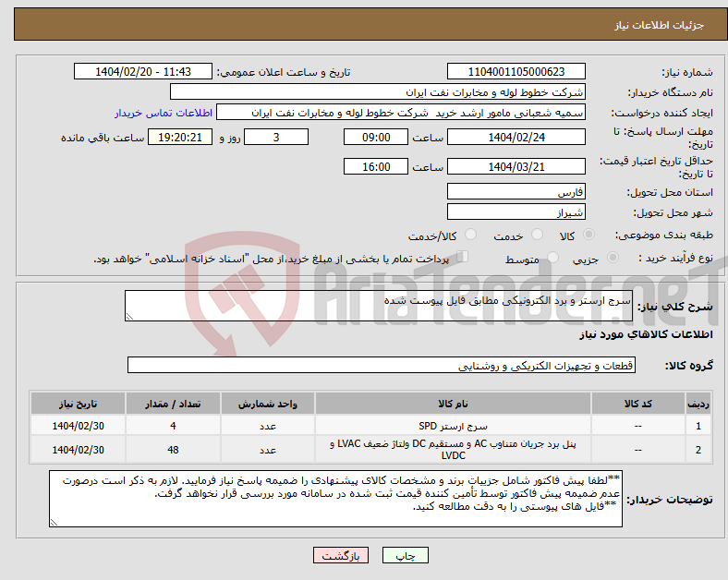Click the unit عدد in the SPD row

[x=268, y=426]
